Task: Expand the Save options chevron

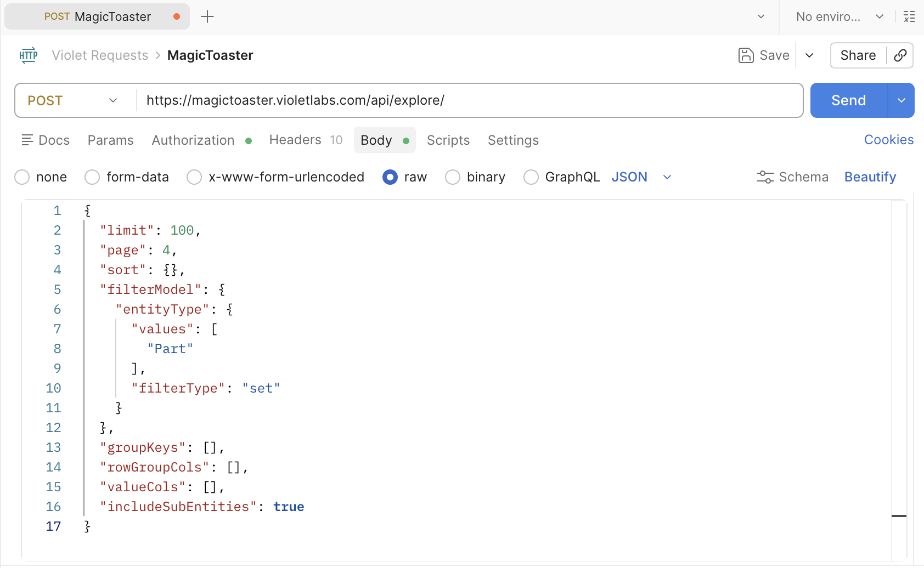Action: [809, 55]
